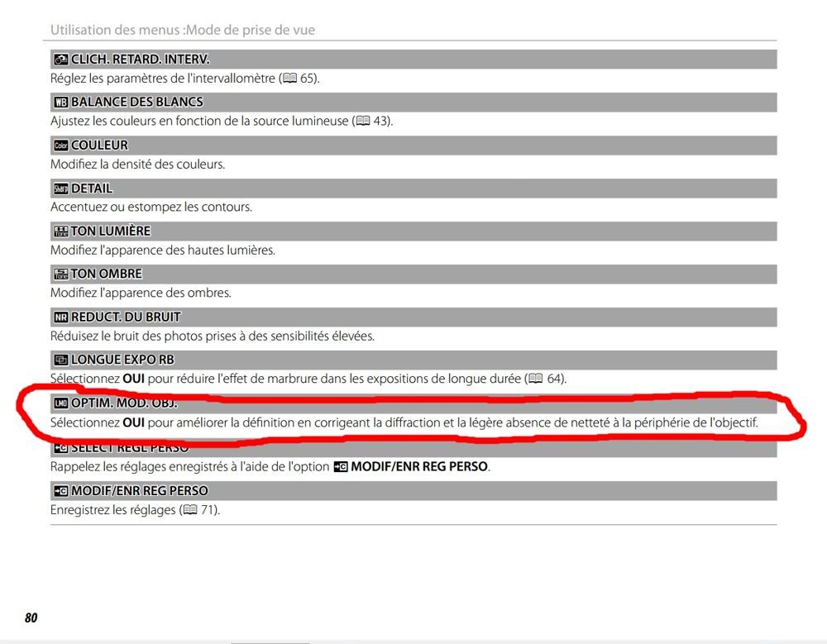Click the book icon before page 71

coord(190,510)
